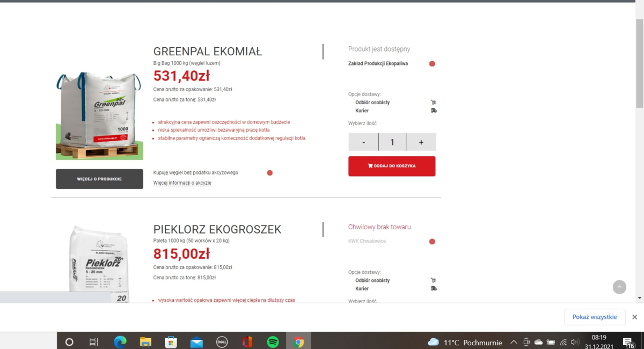Click the courier truck icon for Greenpal
Screen dimensions: 644x349
(434, 111)
